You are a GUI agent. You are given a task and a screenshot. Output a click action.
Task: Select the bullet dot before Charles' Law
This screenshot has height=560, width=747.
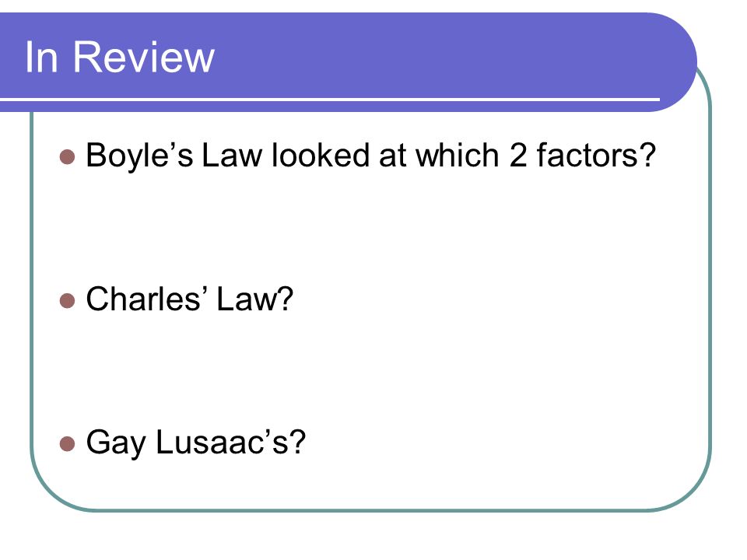[68, 301]
